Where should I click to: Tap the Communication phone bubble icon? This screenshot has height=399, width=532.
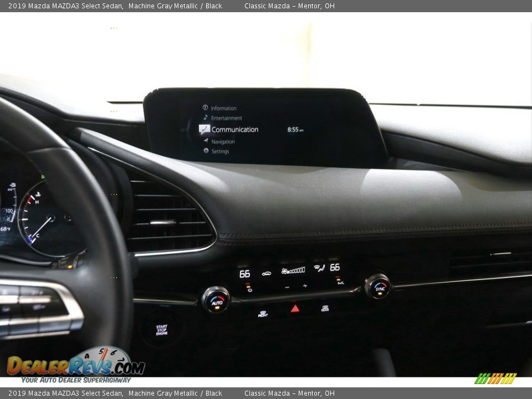click(204, 129)
